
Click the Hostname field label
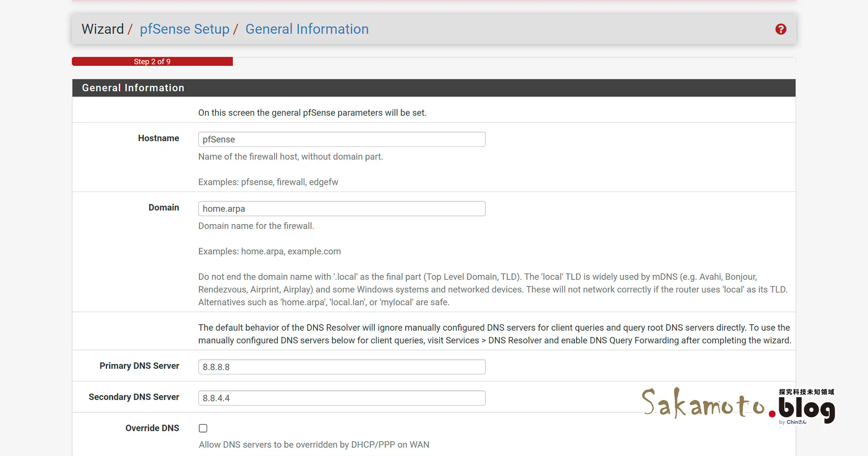158,138
